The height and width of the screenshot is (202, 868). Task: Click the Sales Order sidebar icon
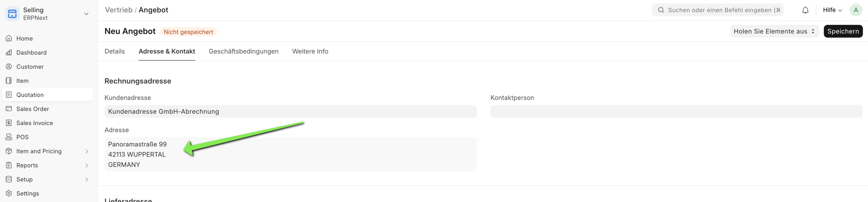coord(9,109)
